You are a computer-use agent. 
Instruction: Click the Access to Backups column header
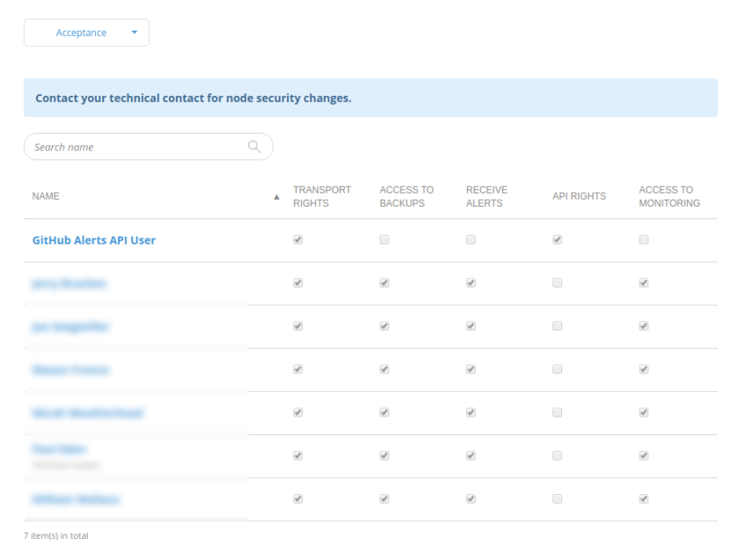tap(406, 196)
